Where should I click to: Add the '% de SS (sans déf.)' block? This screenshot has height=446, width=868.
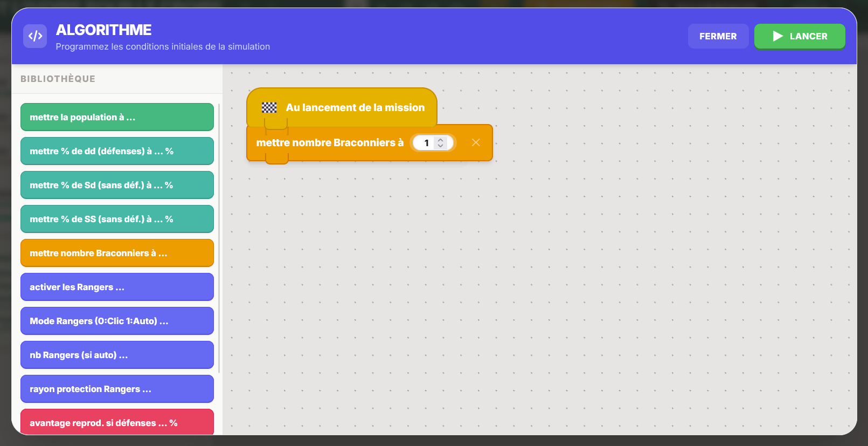pyautogui.click(x=117, y=219)
